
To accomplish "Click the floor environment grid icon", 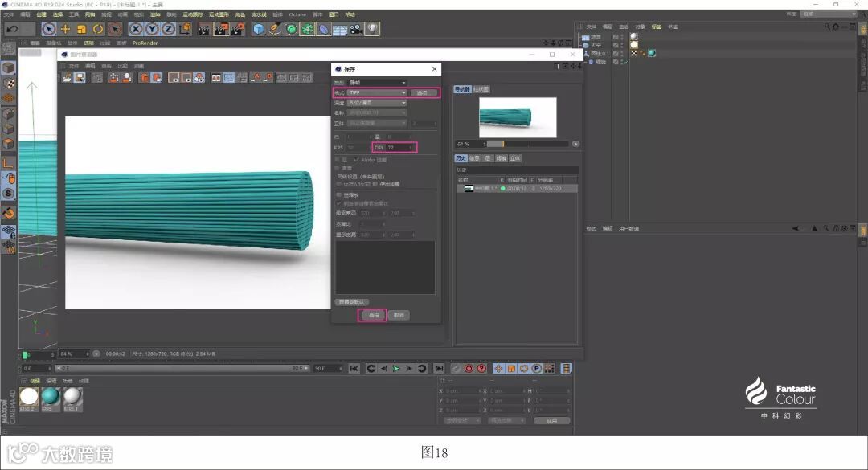I will tap(340, 29).
